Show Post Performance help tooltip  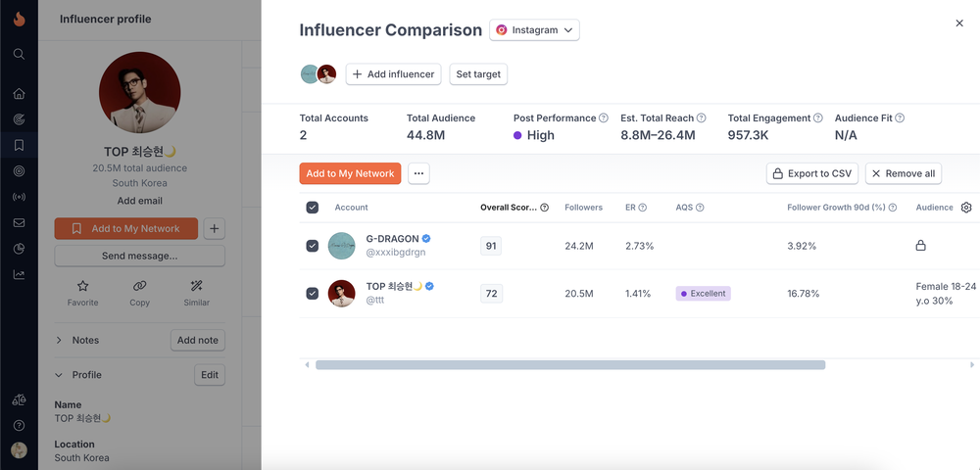[x=603, y=117]
